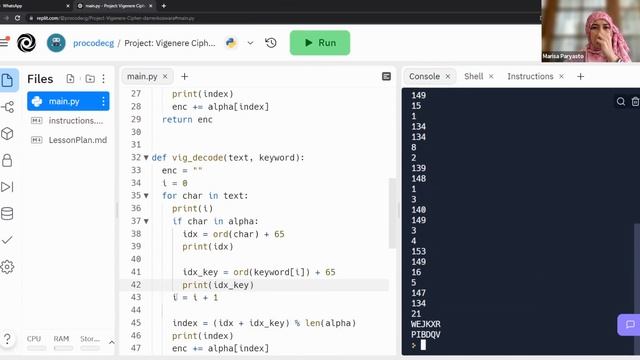This screenshot has height=360, width=640.
Task: Collapse the if block on line 37
Action: click(146, 221)
